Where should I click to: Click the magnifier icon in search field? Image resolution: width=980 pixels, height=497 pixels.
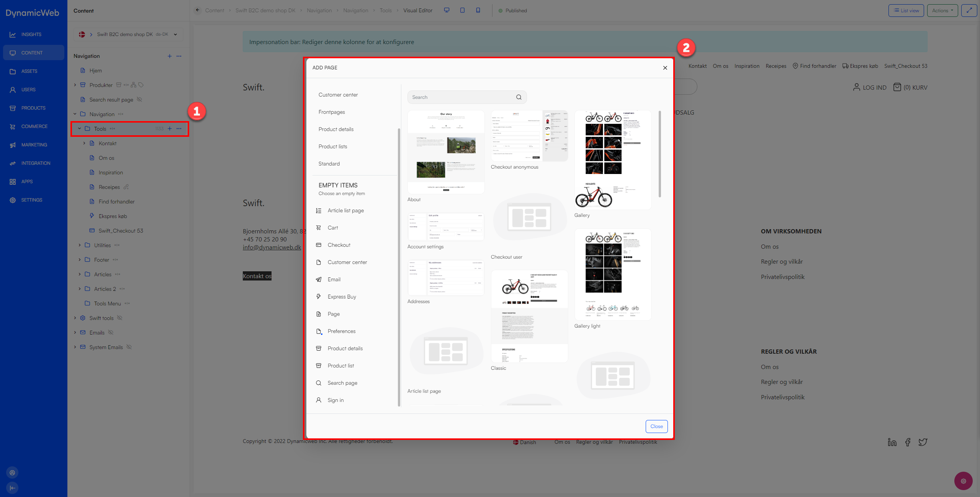[x=519, y=97]
